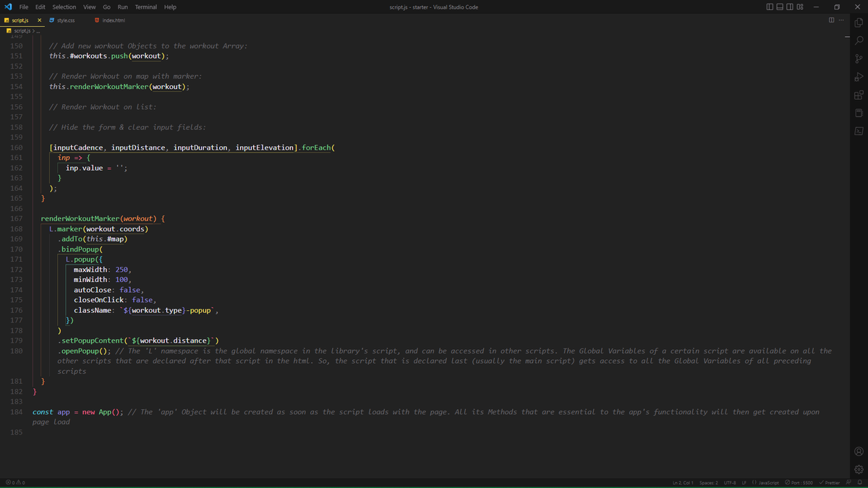Open the Terminal menu
The height and width of the screenshot is (488, 868).
tap(146, 7)
